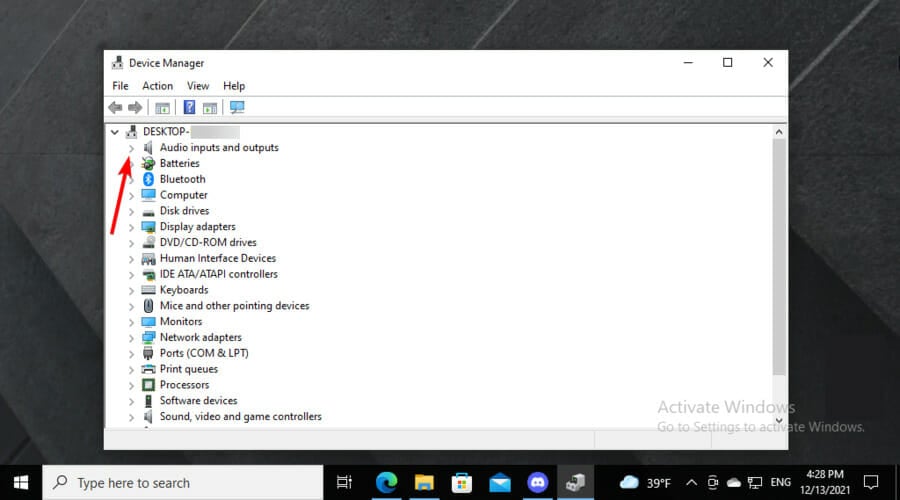
Task: Select the Display adapters icon
Action: (148, 227)
